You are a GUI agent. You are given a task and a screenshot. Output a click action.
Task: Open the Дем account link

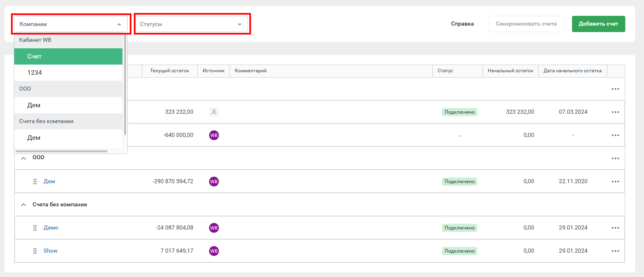[49, 182]
